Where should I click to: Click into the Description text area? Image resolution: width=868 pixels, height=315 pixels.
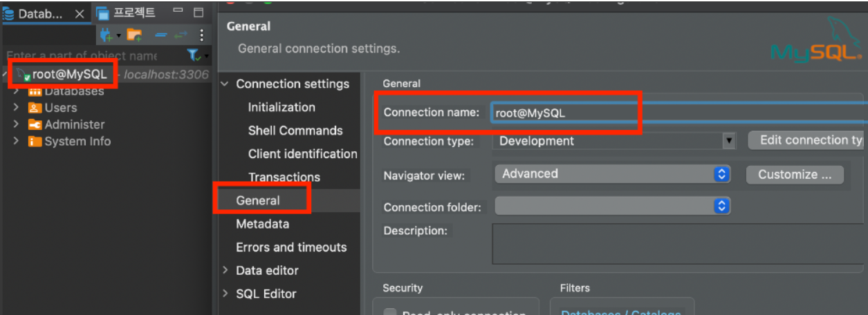[x=679, y=243]
